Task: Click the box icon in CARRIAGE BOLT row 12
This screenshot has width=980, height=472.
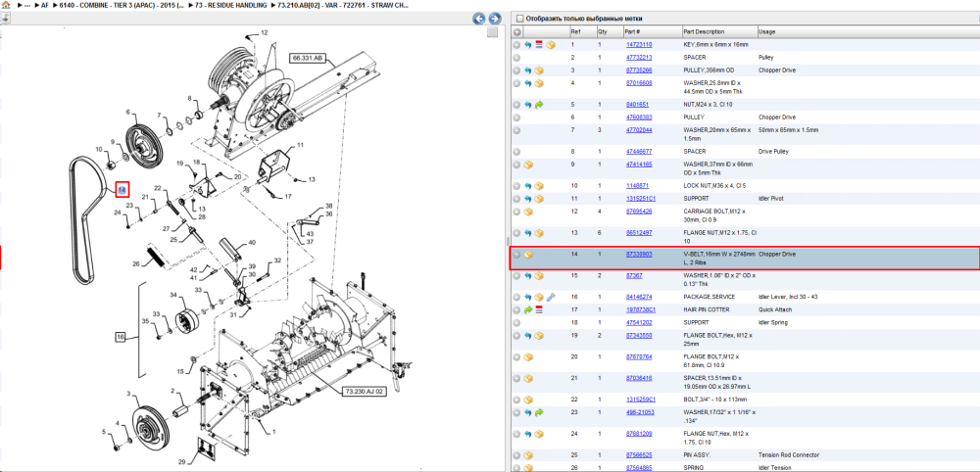Action: click(x=528, y=212)
